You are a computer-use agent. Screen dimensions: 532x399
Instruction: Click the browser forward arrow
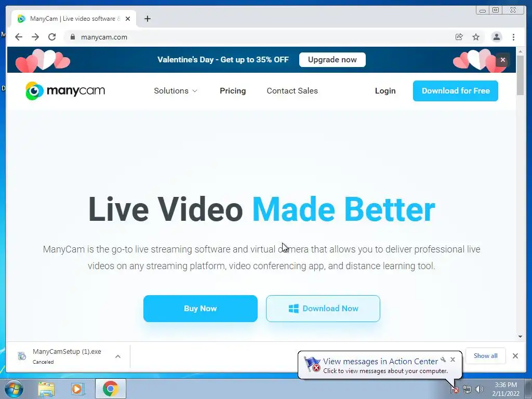(x=35, y=37)
